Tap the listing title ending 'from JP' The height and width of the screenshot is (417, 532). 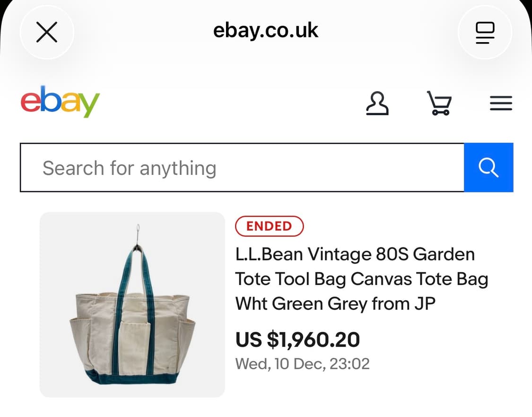(x=362, y=278)
